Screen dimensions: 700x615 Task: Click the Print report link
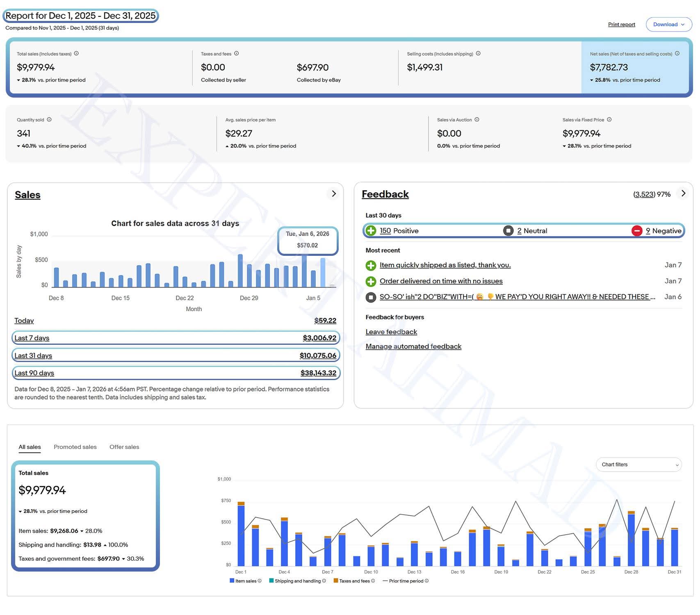tap(621, 25)
